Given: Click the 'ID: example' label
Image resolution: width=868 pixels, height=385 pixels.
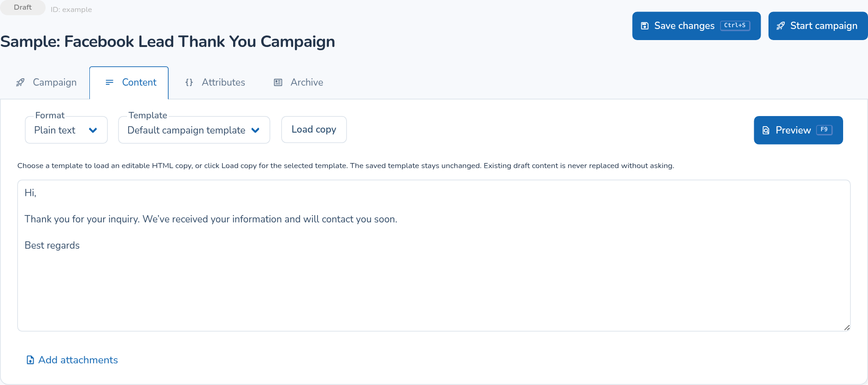Looking at the screenshot, I should pyautogui.click(x=71, y=10).
